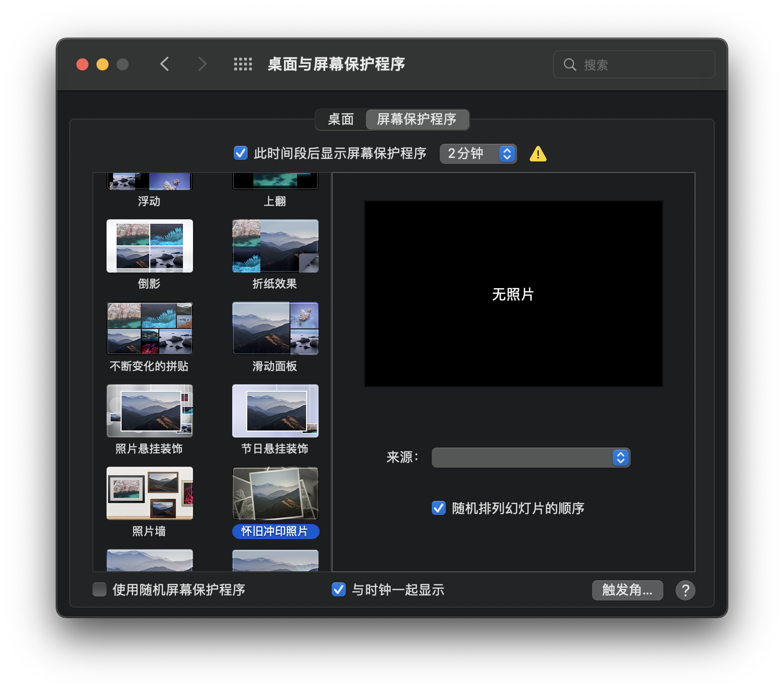Select the 倒影 screen saver thumbnail

(x=150, y=246)
